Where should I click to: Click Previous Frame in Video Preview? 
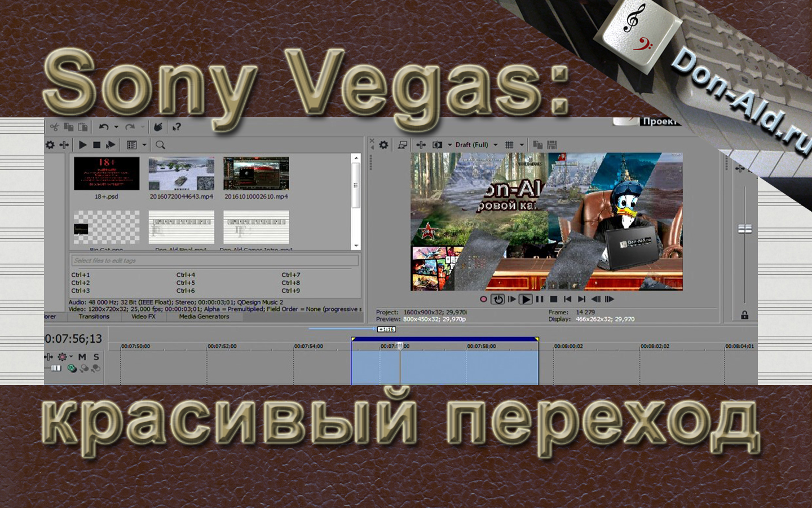(x=595, y=299)
